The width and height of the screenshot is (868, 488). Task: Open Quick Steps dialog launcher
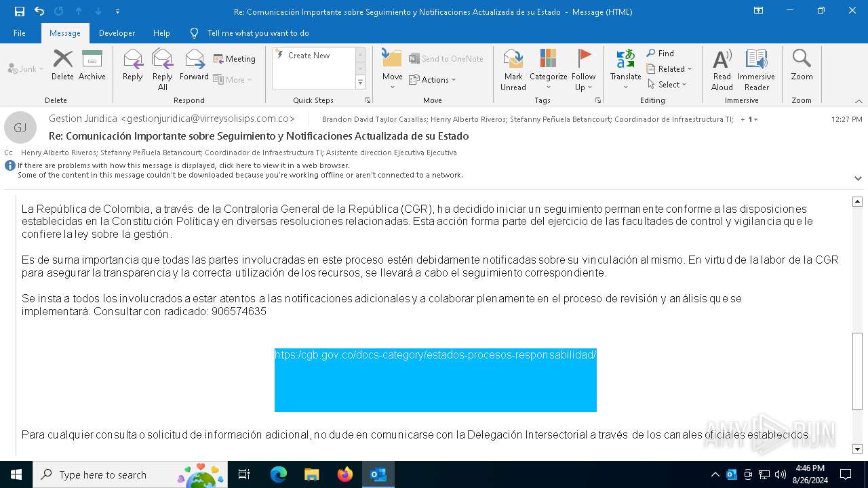368,100
